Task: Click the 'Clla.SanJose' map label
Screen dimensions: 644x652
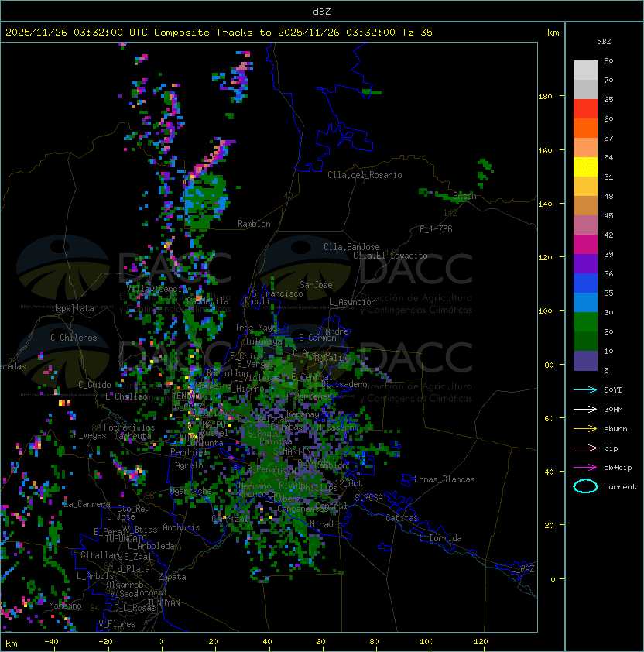Action: [x=351, y=247]
